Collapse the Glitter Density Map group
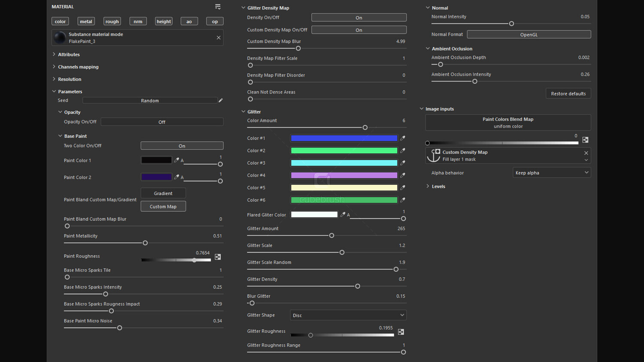Viewport: 644px width, 362px height. coord(243,8)
